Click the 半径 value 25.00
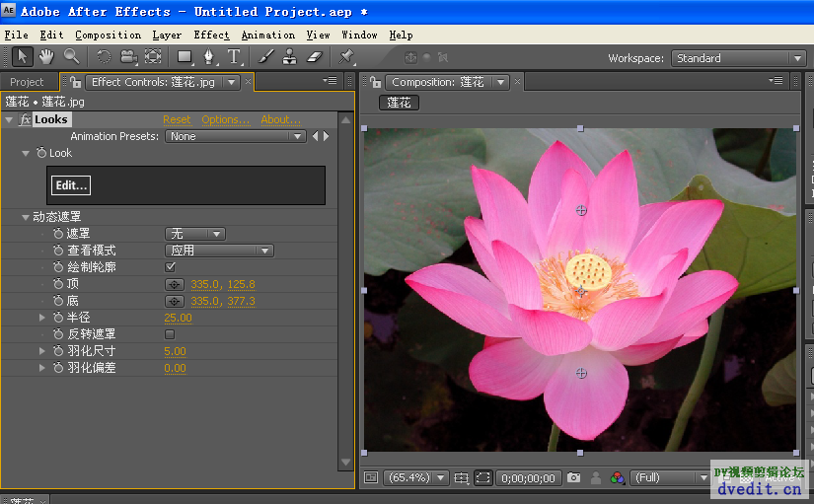 coord(178,318)
